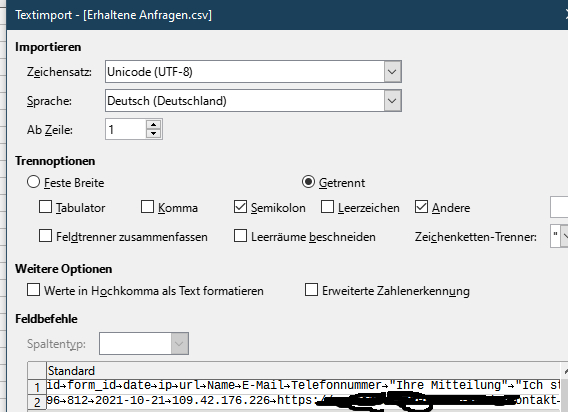The image size is (568, 412).
Task: Select the Getrennt radio button
Action: point(308,182)
